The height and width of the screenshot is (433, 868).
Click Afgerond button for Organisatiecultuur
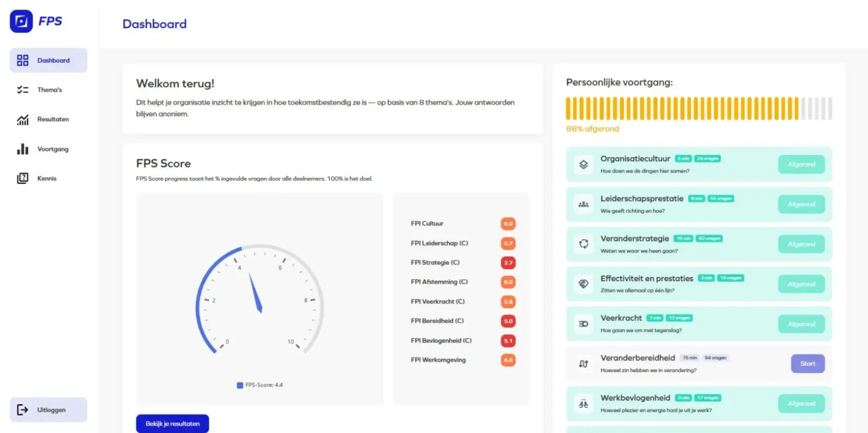tap(801, 164)
